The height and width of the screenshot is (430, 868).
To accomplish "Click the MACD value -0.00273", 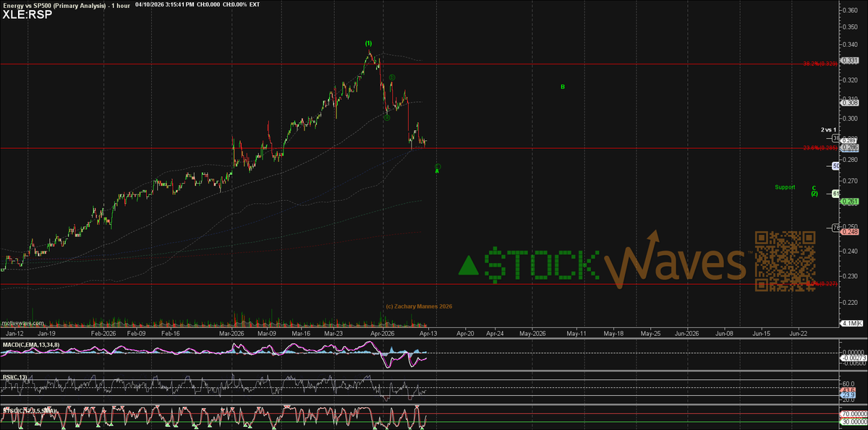I will (x=853, y=358).
